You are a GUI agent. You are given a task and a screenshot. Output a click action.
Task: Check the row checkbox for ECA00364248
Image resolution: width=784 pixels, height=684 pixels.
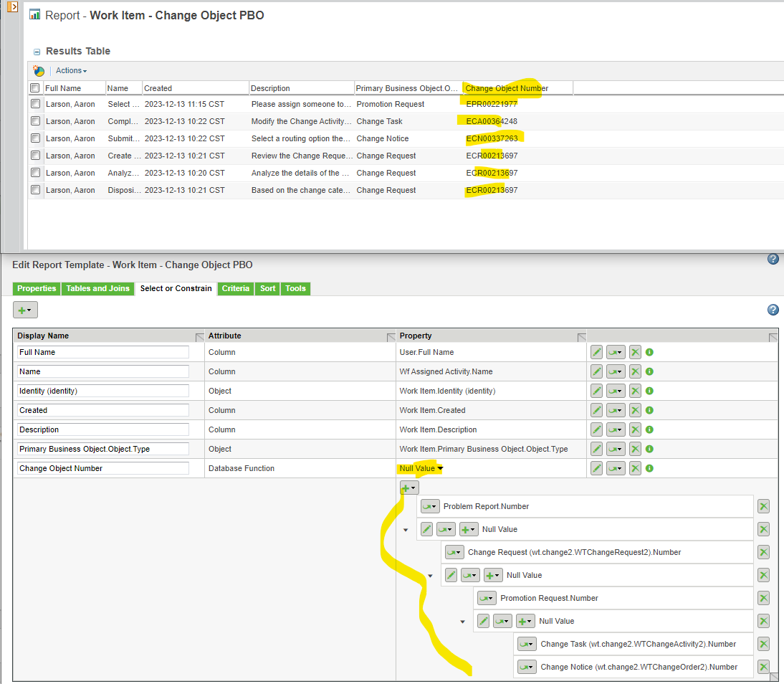pyautogui.click(x=34, y=121)
